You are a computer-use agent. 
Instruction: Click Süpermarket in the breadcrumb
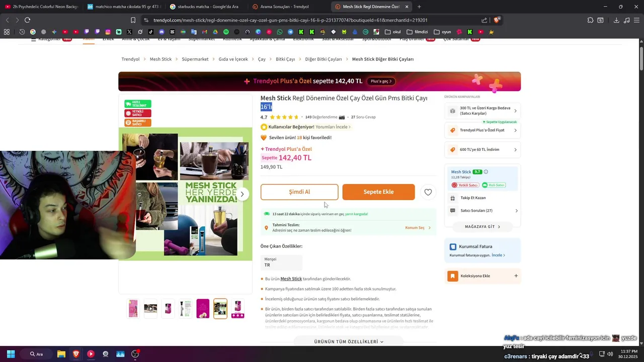(x=195, y=59)
